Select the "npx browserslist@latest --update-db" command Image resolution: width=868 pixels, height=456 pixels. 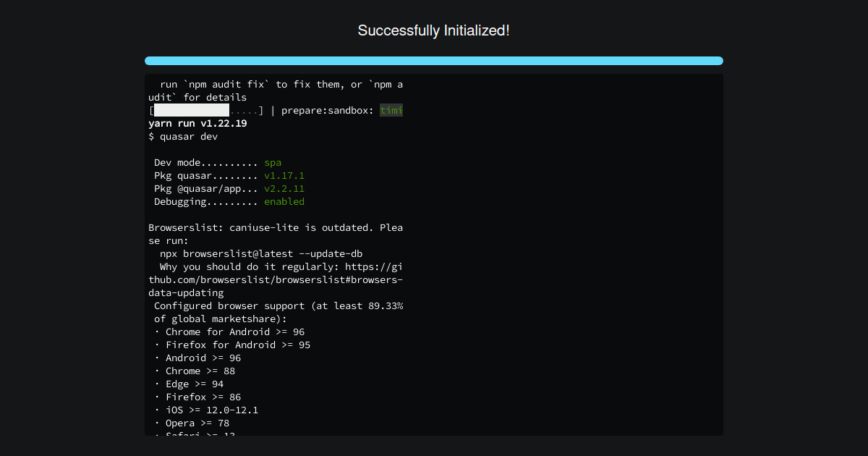261,253
